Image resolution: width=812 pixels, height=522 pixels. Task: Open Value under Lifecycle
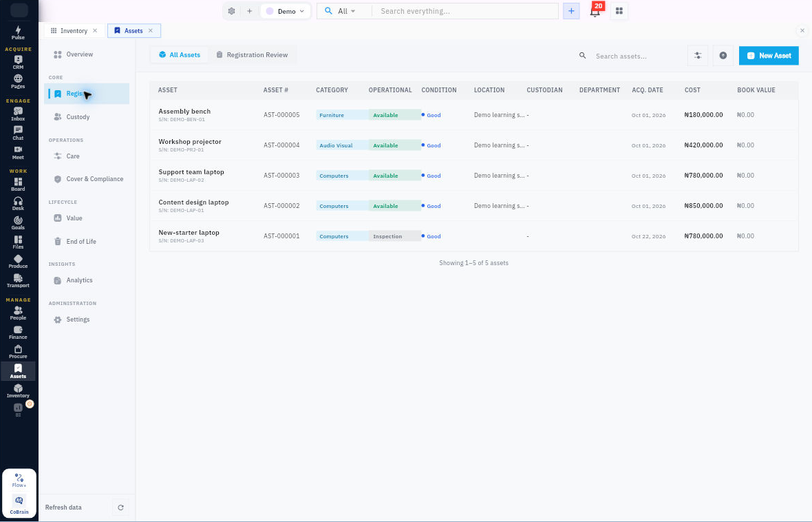(87, 218)
